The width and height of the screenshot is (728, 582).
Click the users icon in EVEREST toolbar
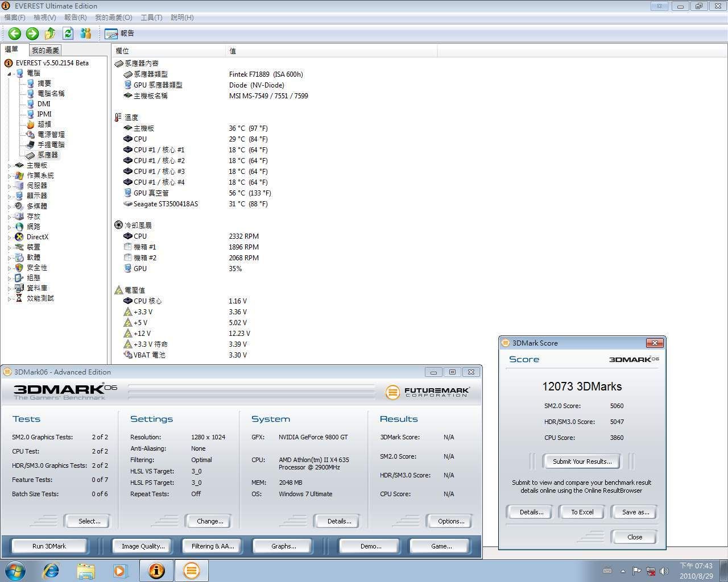(x=86, y=34)
